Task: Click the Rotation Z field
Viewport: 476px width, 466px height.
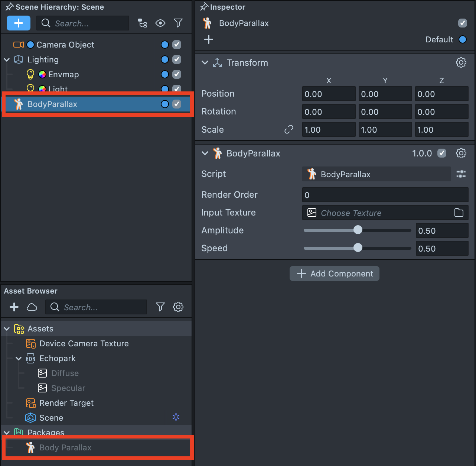Action: click(x=441, y=111)
